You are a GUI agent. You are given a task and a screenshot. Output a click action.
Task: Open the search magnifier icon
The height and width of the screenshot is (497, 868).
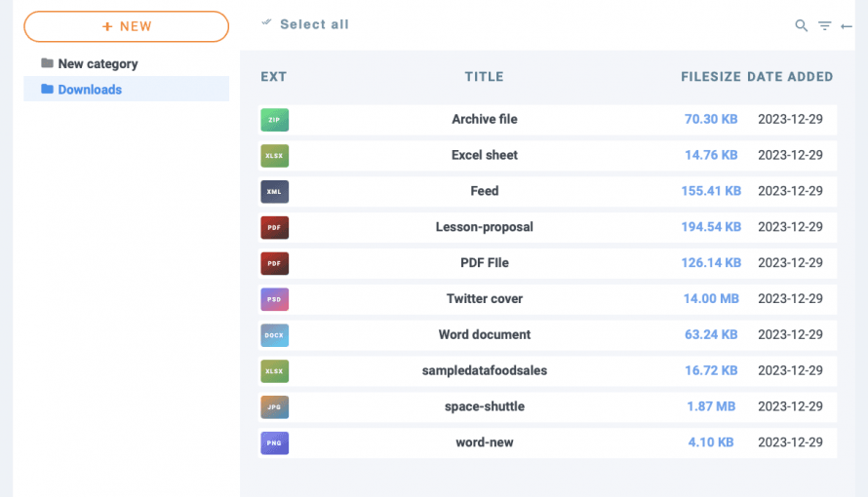click(x=802, y=26)
